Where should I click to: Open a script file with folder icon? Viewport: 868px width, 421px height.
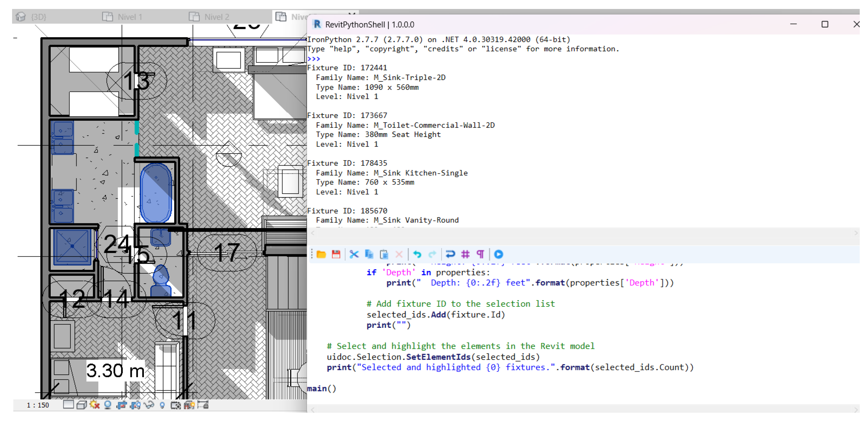click(321, 255)
